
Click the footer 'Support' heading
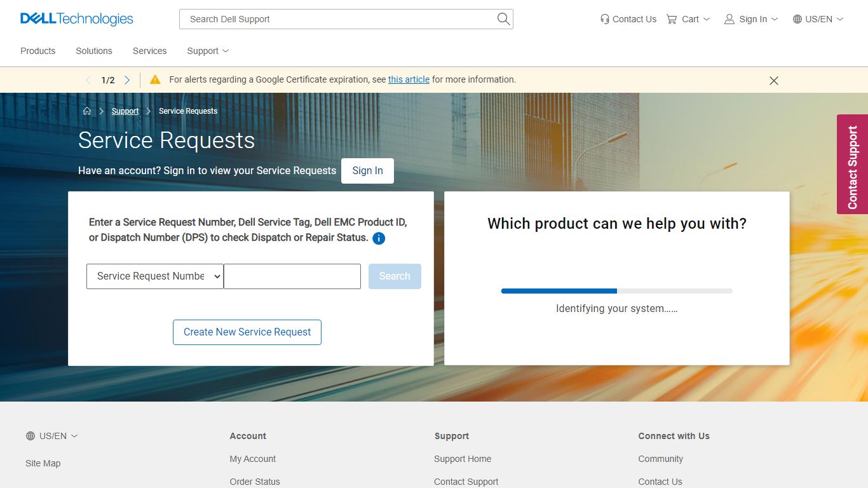pyautogui.click(x=452, y=436)
